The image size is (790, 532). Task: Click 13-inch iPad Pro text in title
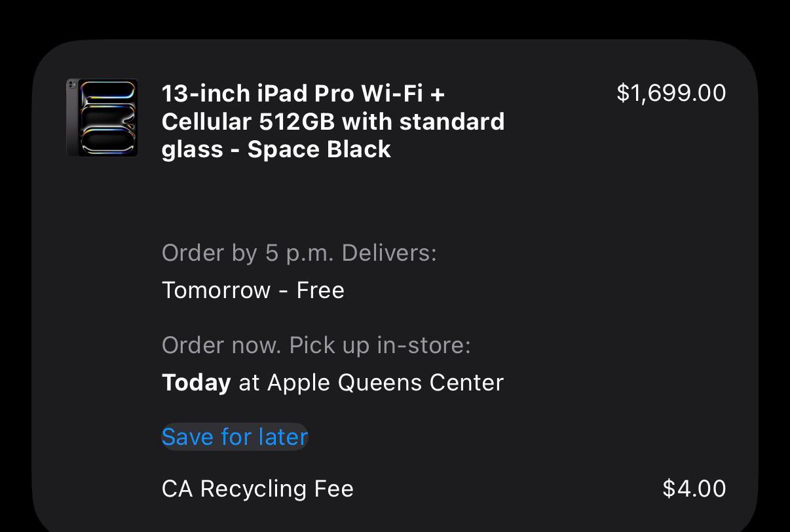pos(257,94)
